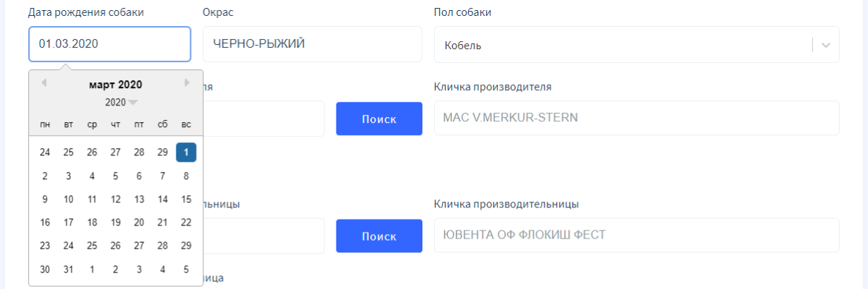Focus the Дата рождения собаки input field
The width and height of the screenshot is (868, 289).
tap(110, 44)
